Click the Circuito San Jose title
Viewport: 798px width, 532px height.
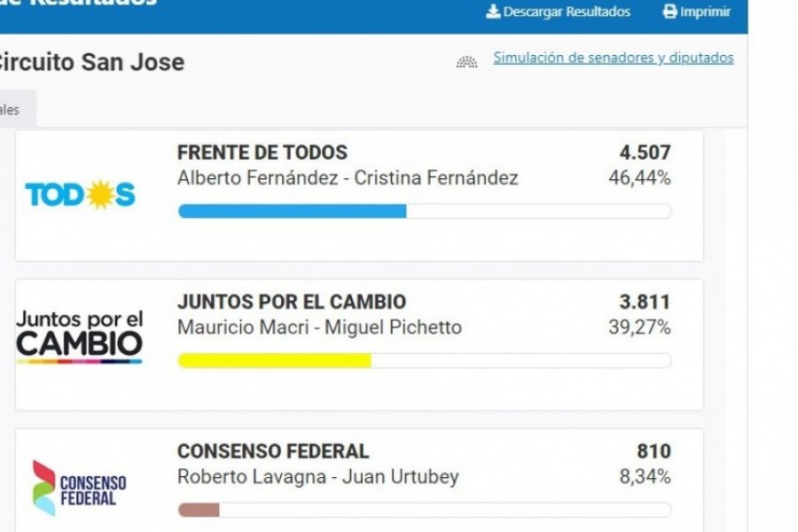[91, 62]
